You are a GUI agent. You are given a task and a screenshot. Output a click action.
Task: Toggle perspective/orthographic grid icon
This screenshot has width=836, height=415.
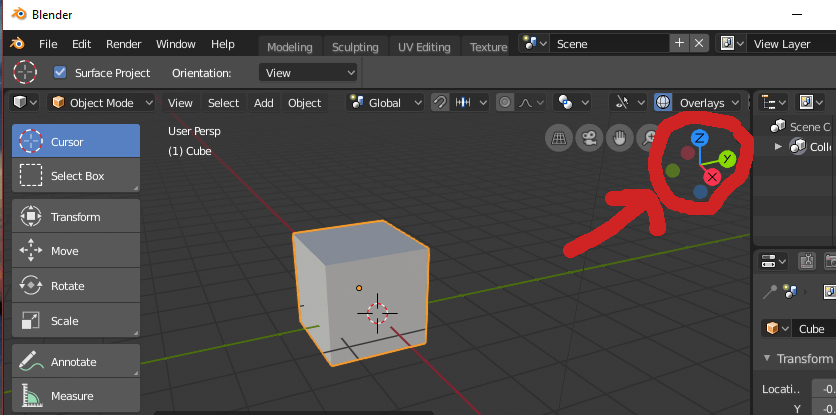tap(559, 139)
